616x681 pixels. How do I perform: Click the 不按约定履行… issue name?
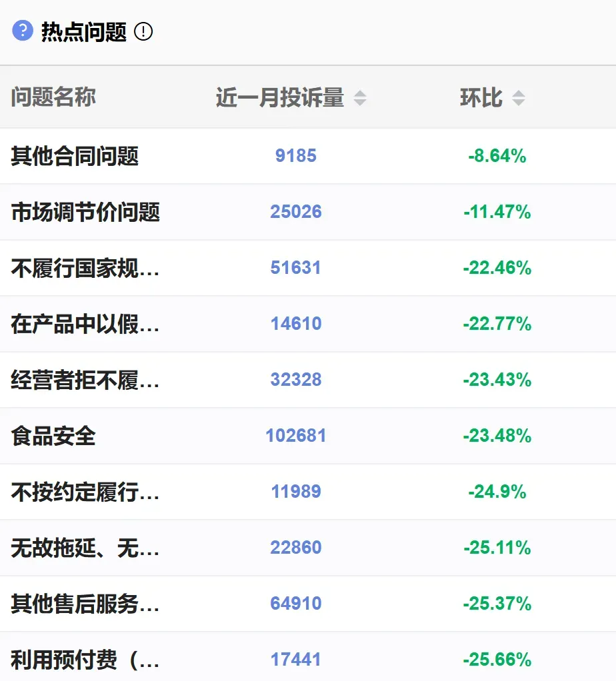tap(85, 492)
